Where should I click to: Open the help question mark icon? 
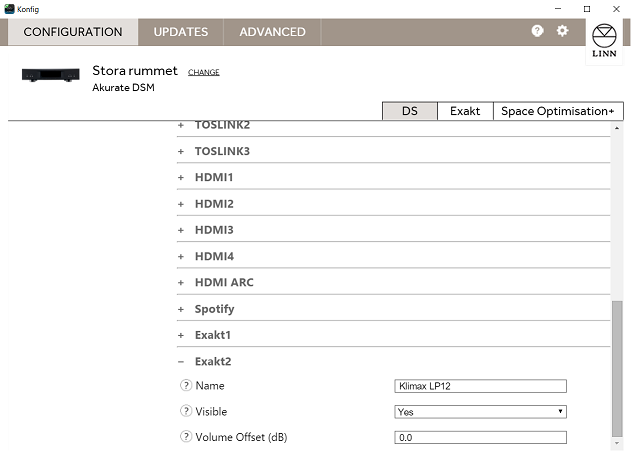point(537,31)
